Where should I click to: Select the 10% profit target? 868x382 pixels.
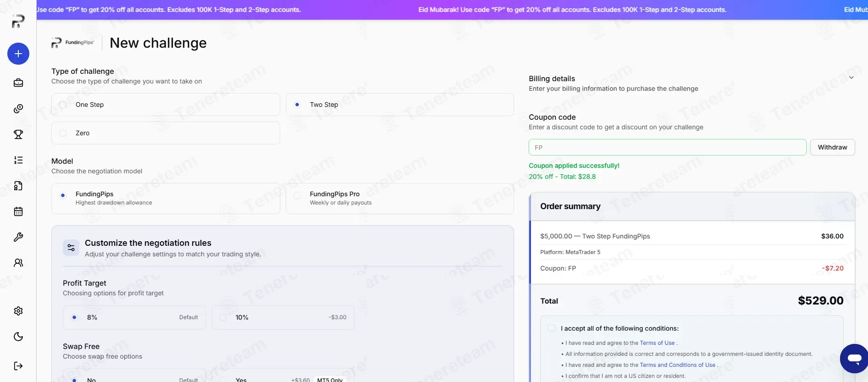(283, 317)
